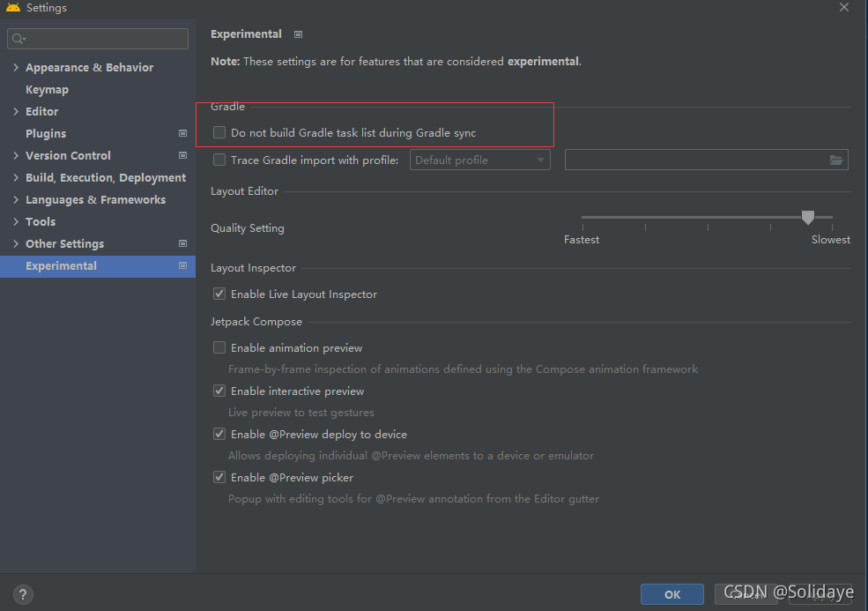Click the Enable interactive preview label text
868x611 pixels.
click(x=297, y=391)
